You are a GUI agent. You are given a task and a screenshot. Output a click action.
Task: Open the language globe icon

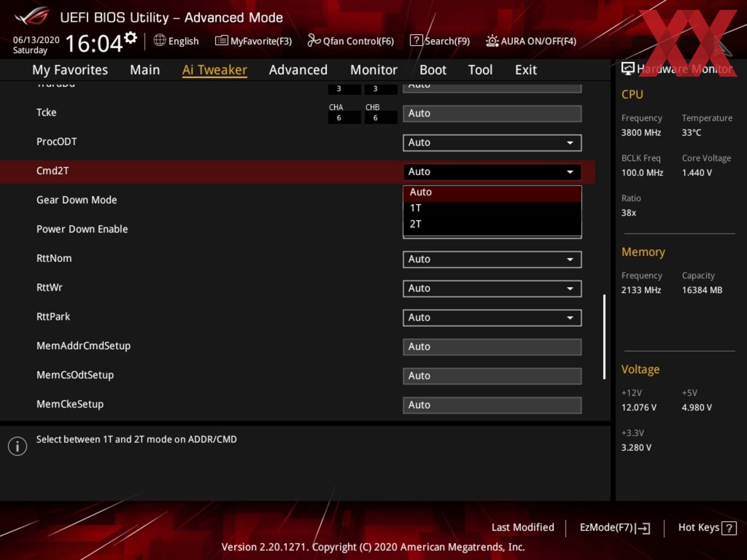pos(159,40)
